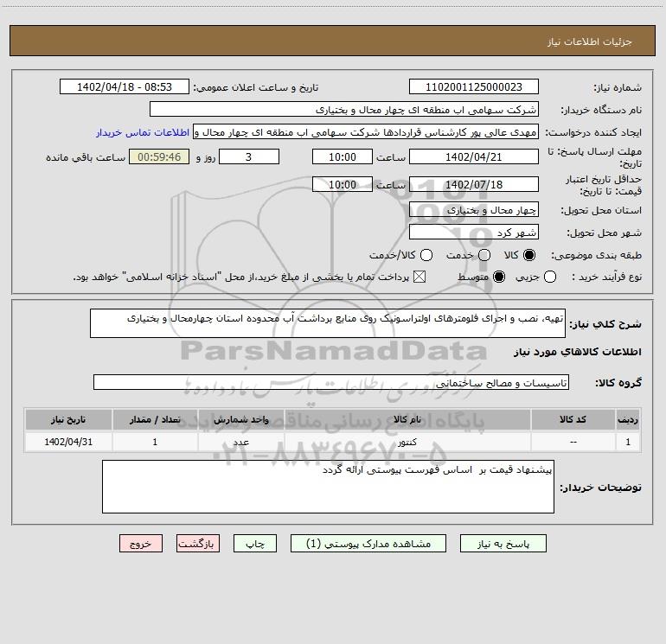Image resolution: width=666 pixels, height=644 pixels.
Task: Click the goods group field تاسیسات و مصالح ساختمانی
Action: (331, 382)
